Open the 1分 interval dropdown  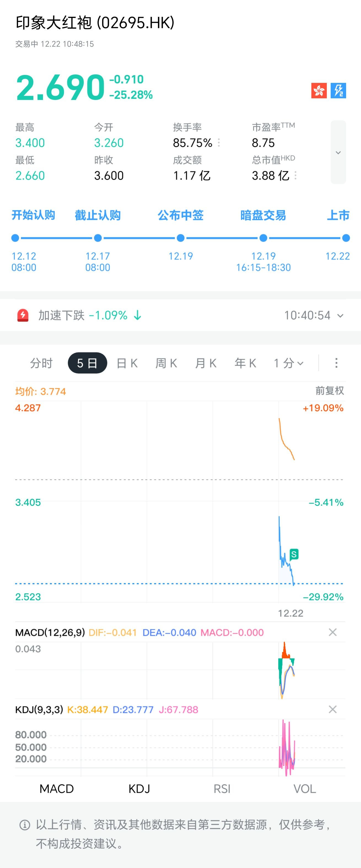[289, 363]
